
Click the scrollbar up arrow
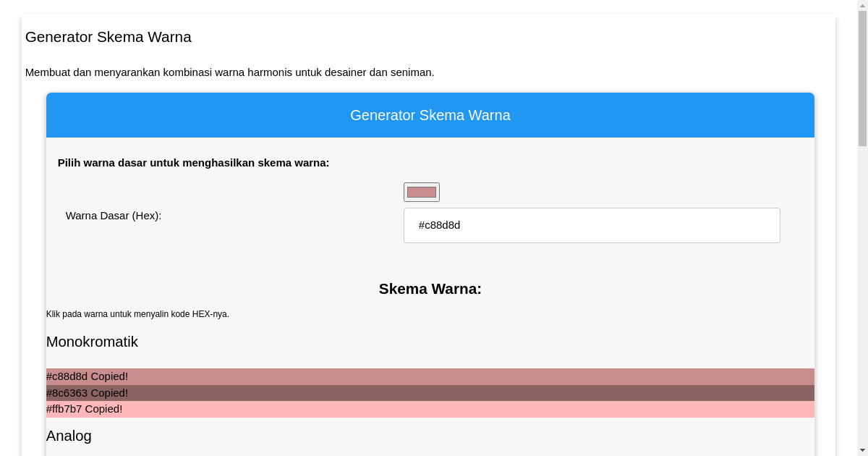pos(863,6)
